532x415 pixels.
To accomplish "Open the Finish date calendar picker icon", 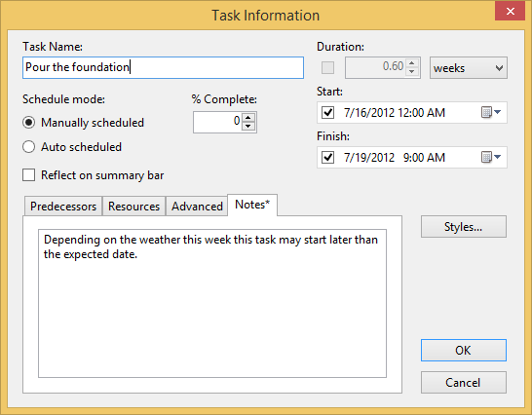I will (491, 157).
